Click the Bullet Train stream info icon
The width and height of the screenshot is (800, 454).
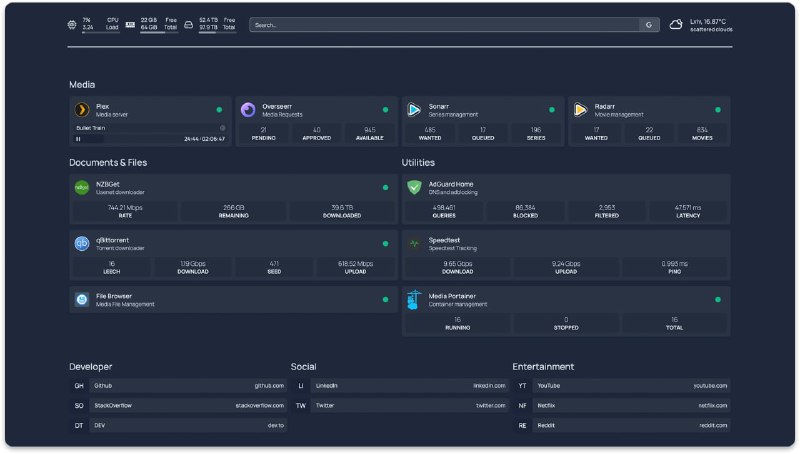(x=222, y=128)
